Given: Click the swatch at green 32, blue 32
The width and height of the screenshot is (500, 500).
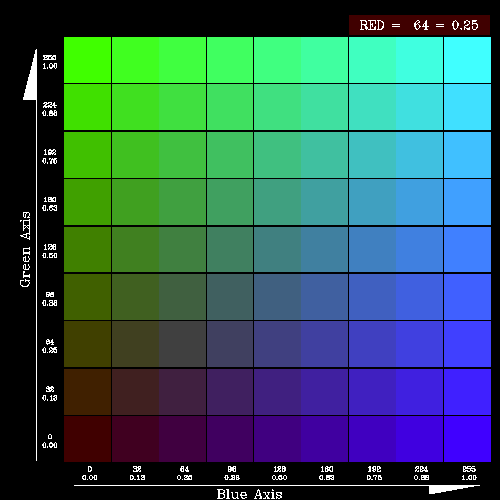Looking at the screenshot, I should point(135,392).
